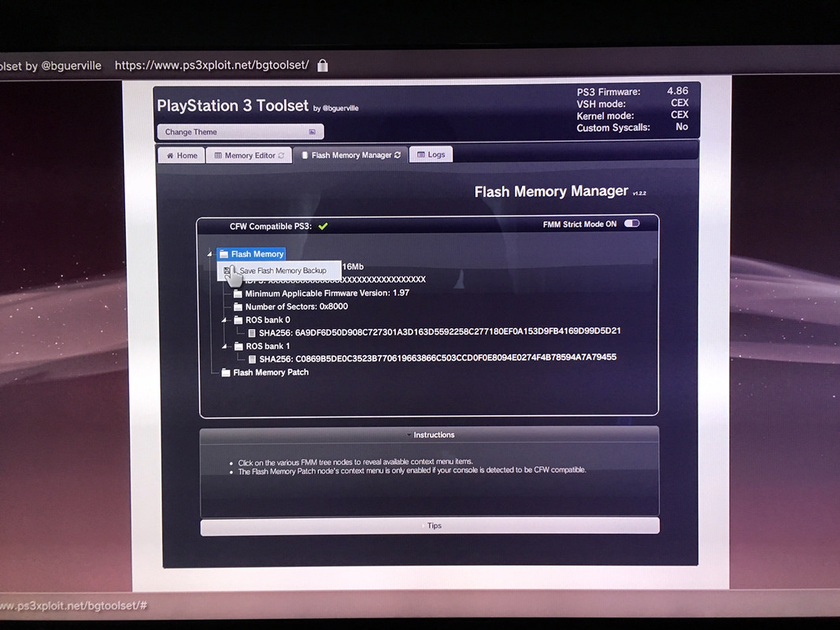Click the '16Mb' size text in tree
The width and height of the screenshot is (840, 630).
coord(353,266)
